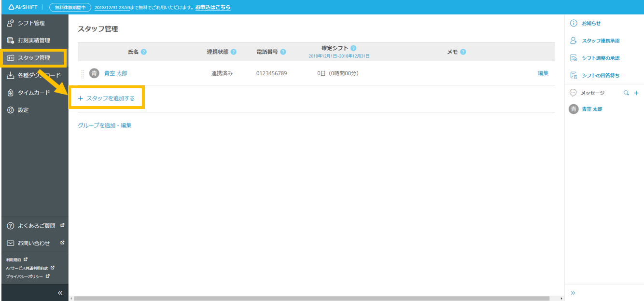Click help icon beside 連携状態 column
Screen dimensions: 644x301
(234, 52)
